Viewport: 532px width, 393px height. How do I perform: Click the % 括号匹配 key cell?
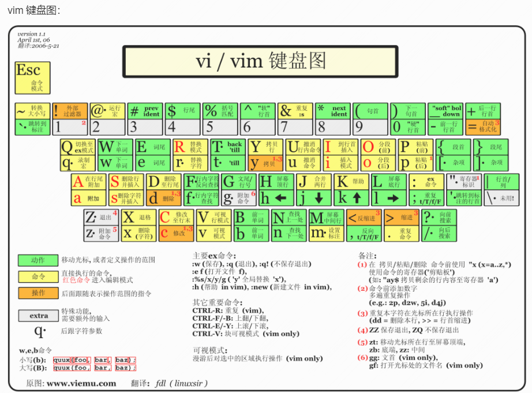pyautogui.click(x=220, y=111)
